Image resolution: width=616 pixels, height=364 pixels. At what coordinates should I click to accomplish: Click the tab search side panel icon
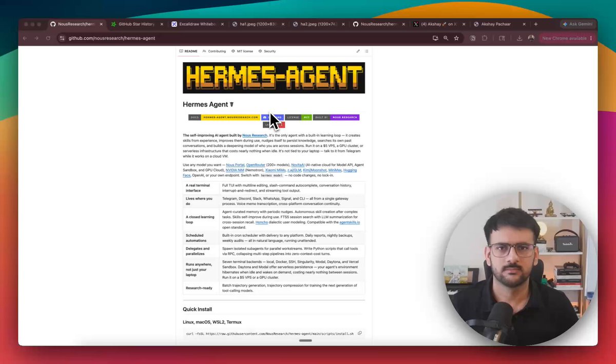pyautogui.click(x=502, y=38)
